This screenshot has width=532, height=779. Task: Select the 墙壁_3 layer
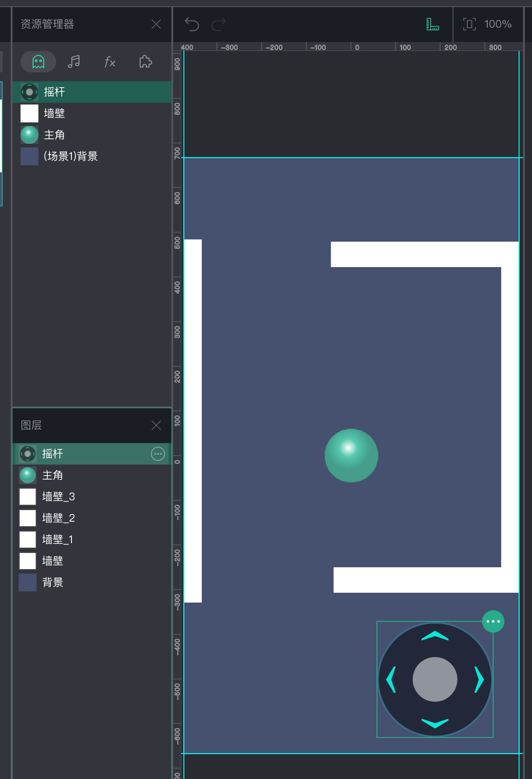(x=58, y=497)
